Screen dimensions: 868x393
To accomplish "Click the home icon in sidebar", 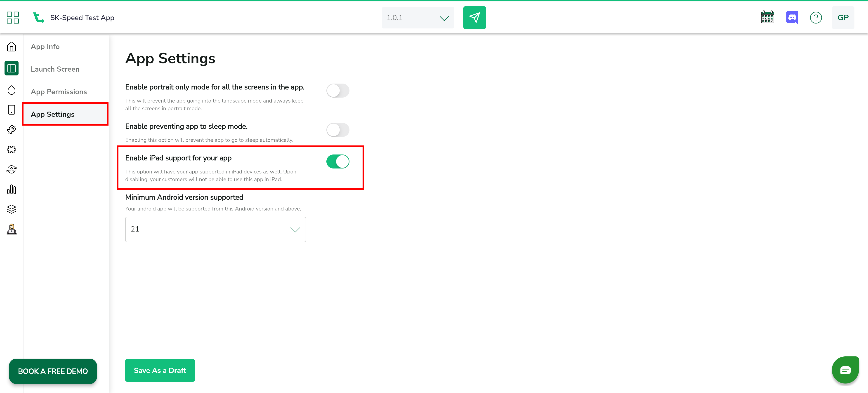I will (12, 47).
